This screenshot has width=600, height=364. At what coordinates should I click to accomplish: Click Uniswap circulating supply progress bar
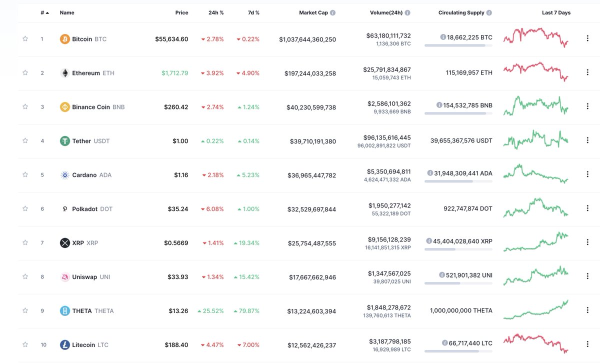[x=458, y=283]
